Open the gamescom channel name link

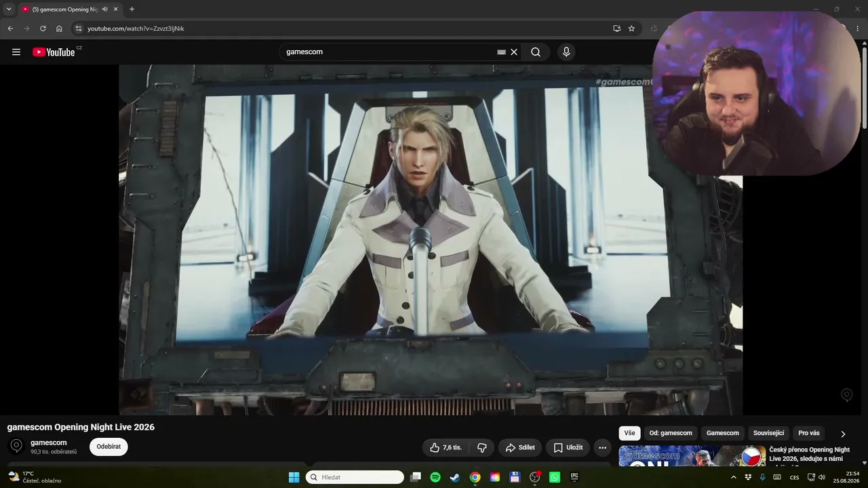(49, 443)
